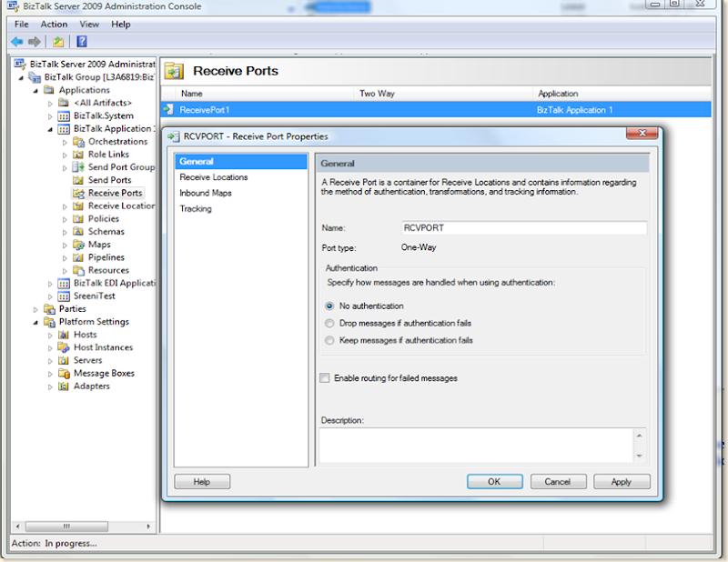This screenshot has height=562, width=728.
Task: Select the General properties page
Action: (241, 162)
